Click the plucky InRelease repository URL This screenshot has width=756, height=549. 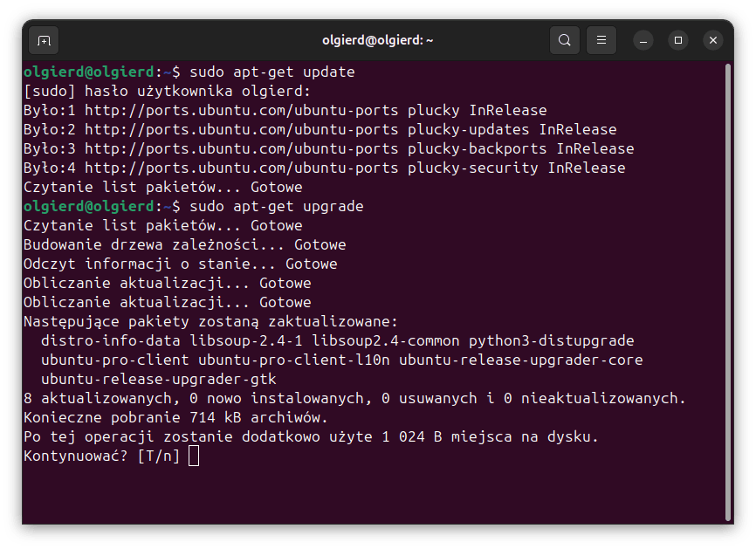[x=241, y=110]
